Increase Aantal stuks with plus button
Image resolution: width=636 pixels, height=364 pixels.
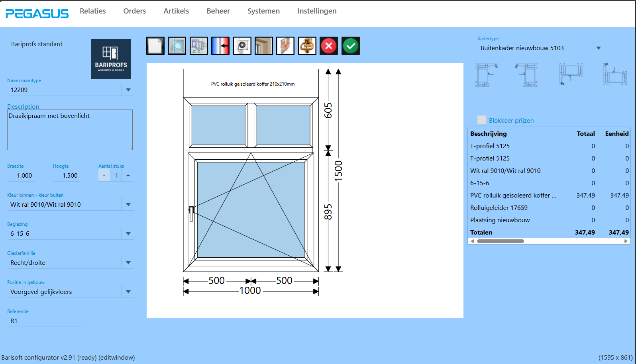(x=128, y=175)
